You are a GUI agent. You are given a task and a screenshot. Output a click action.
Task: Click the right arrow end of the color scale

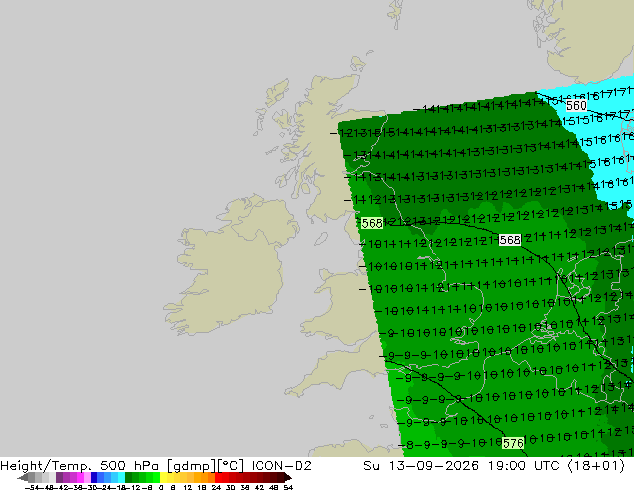click(288, 477)
